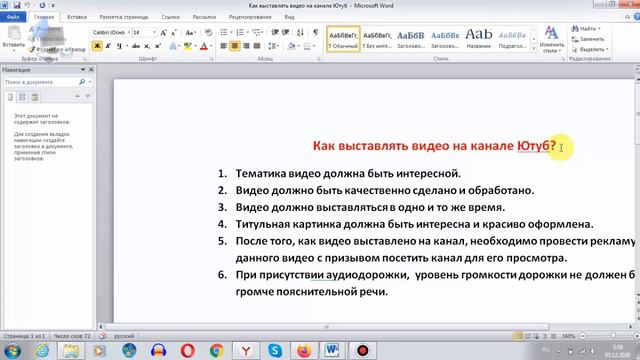Browse pages tab in Navigation pane
Viewport: 640px width, 360px height.
click(22, 97)
